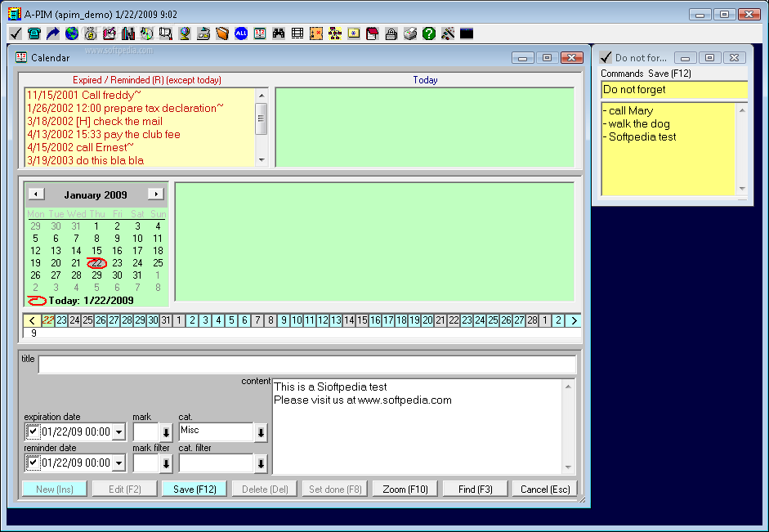The width and height of the screenshot is (769, 532).
Task: Expand the mark filter dropdown arrow
Action: 166,463
